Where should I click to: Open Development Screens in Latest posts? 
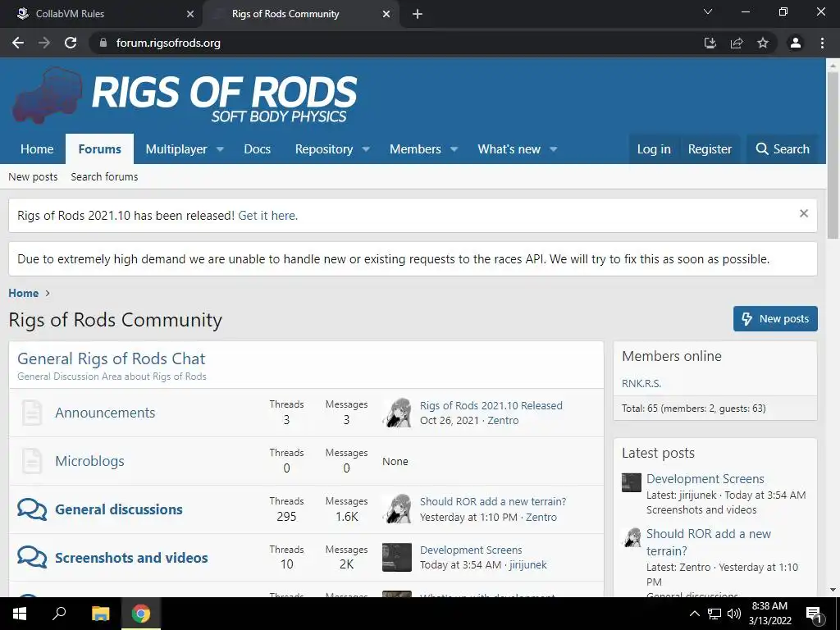[x=705, y=479]
